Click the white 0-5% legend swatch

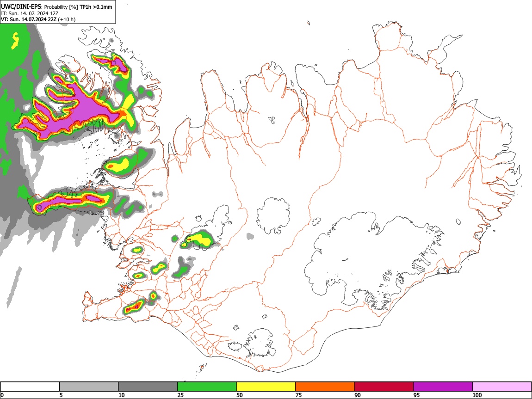[x=30, y=387]
